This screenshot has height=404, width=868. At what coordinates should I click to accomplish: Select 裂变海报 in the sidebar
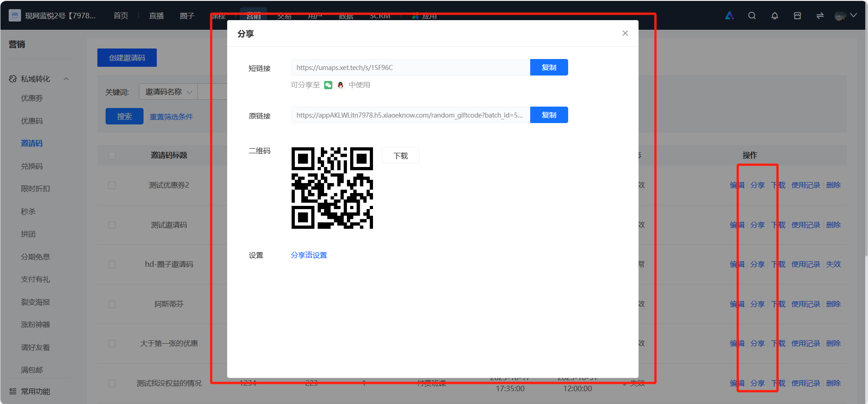(x=35, y=302)
